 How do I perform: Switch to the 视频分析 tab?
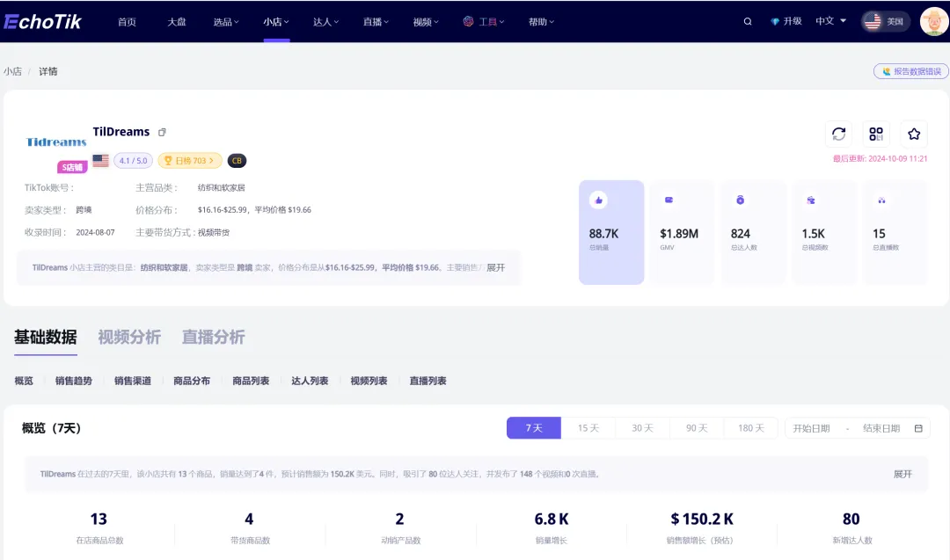(129, 337)
